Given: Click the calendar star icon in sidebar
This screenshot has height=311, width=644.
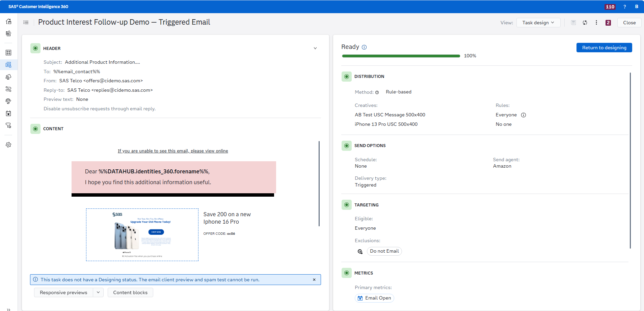Looking at the screenshot, I should pos(9,113).
